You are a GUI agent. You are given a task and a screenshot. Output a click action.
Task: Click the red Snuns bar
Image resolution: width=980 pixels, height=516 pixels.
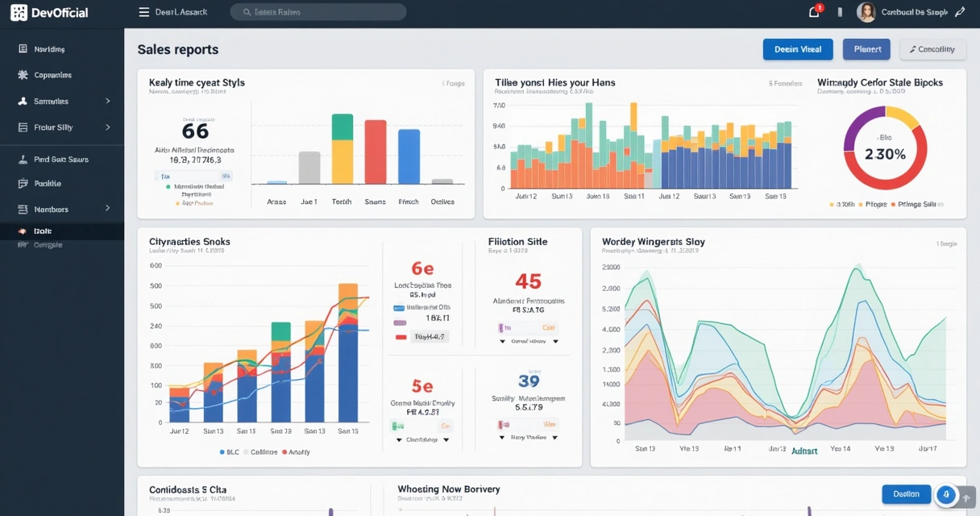[376, 152]
